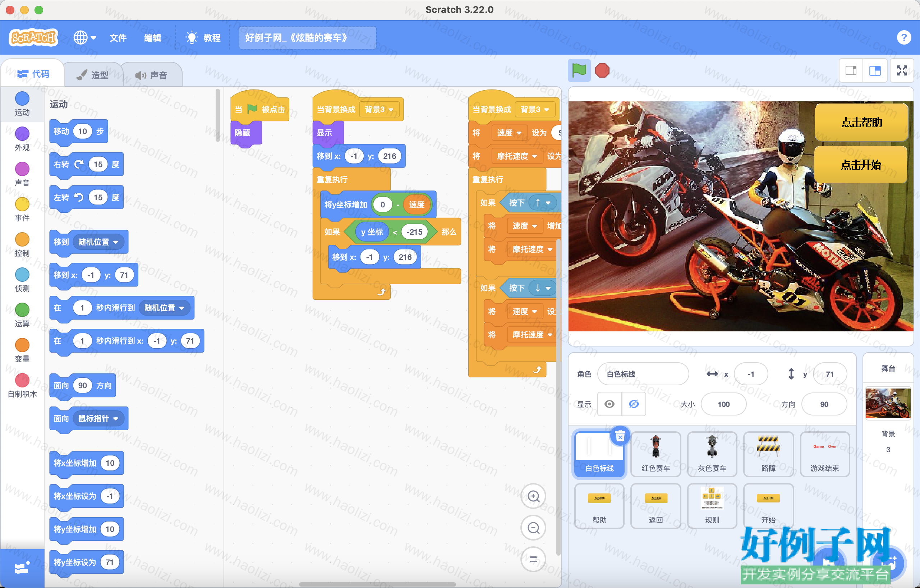
Task: Click the red stop button
Action: [x=602, y=70]
